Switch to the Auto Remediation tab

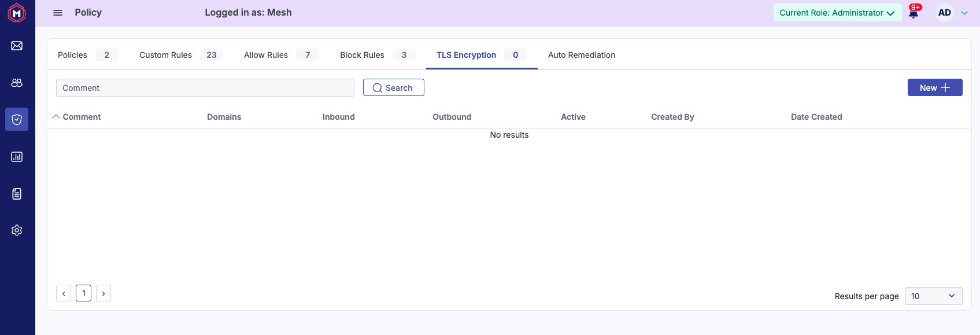[x=581, y=55]
